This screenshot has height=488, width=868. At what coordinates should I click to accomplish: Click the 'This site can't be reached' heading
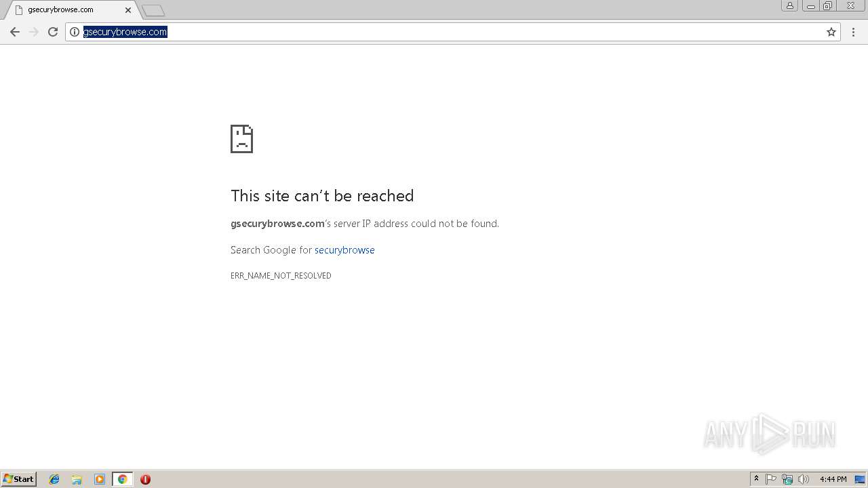322,196
